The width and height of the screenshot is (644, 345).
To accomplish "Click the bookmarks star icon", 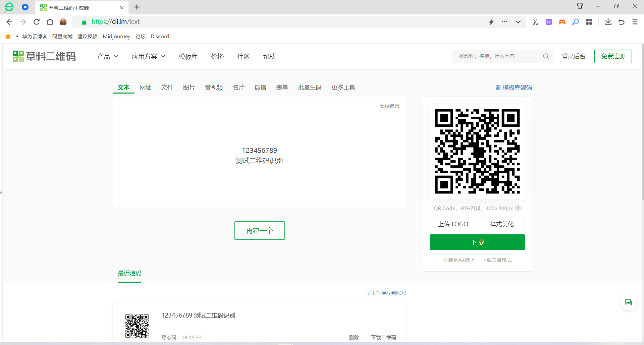I will click(8, 36).
